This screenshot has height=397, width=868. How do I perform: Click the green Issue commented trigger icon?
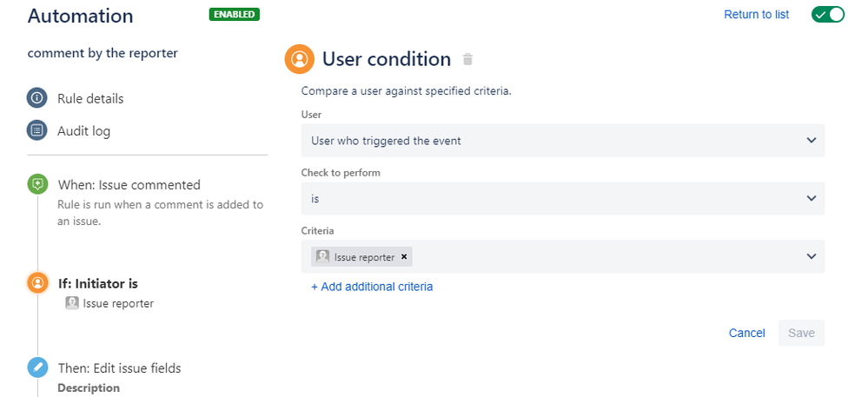(x=36, y=184)
